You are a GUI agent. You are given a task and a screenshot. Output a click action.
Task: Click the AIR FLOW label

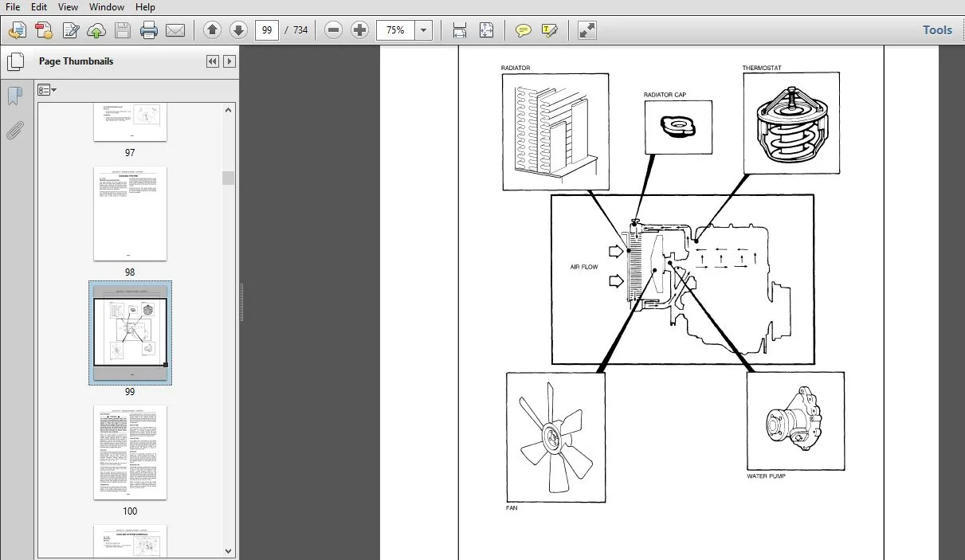pos(584,267)
